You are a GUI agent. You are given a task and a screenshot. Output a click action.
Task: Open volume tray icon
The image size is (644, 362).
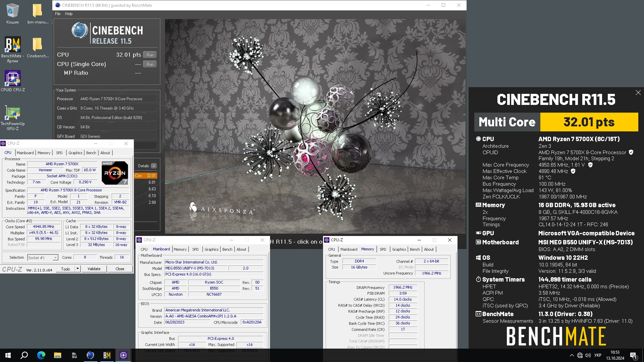pyautogui.click(x=588, y=355)
